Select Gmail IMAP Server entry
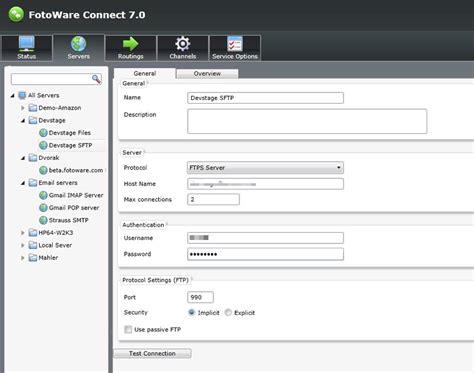 (76, 195)
